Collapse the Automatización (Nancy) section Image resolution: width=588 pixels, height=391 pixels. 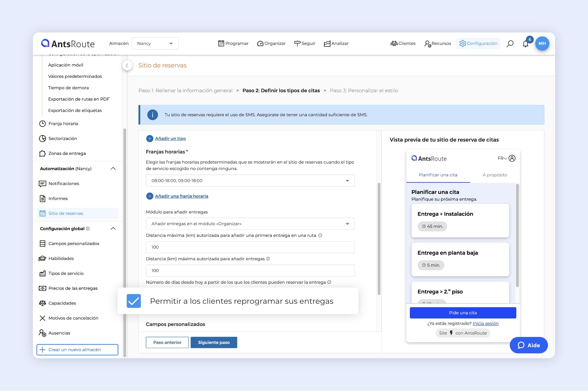click(113, 169)
